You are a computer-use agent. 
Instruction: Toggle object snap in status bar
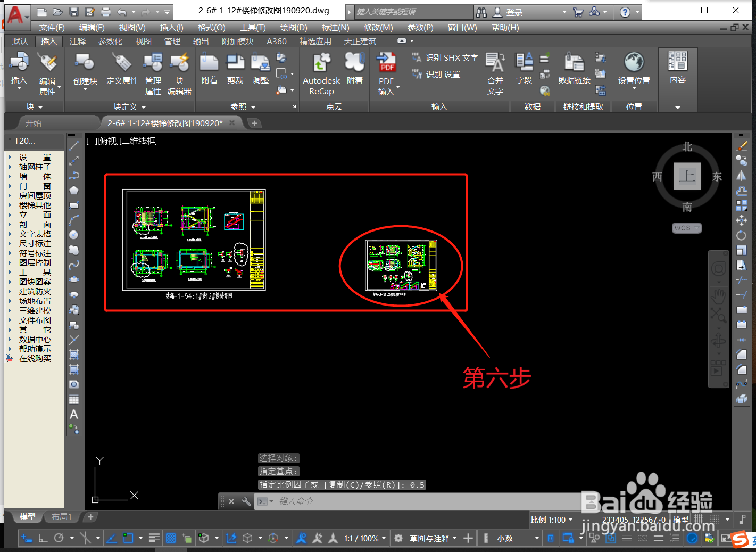(x=128, y=538)
